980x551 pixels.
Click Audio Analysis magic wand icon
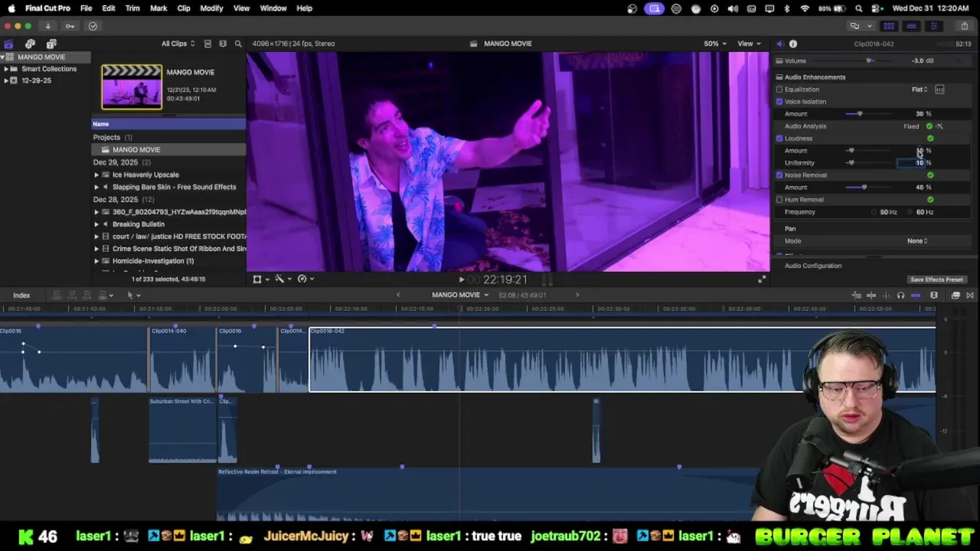point(939,126)
